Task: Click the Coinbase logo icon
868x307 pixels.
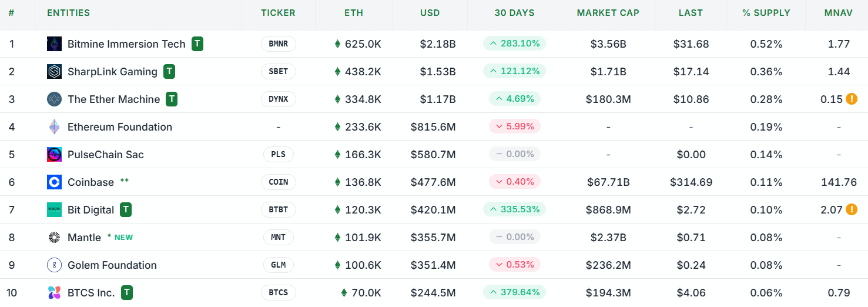Action: (54, 182)
